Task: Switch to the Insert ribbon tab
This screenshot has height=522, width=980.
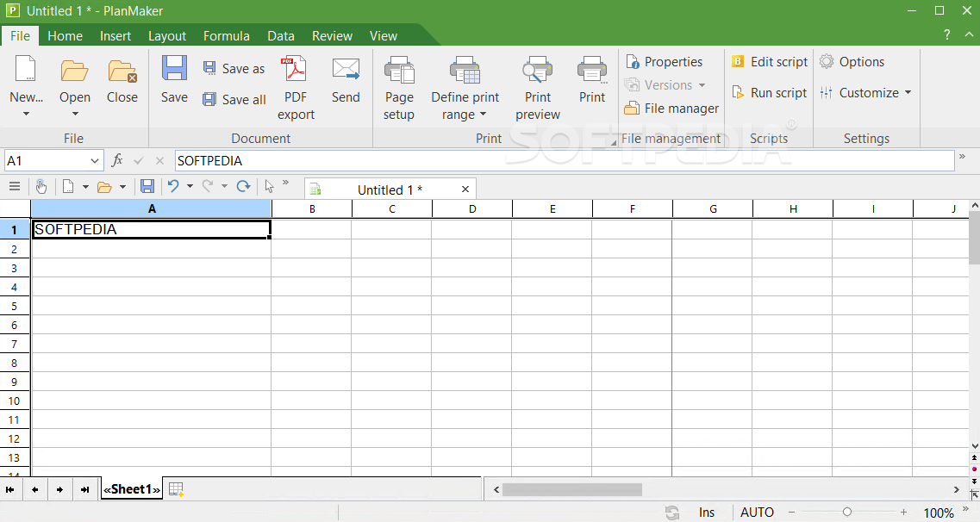Action: tap(115, 35)
